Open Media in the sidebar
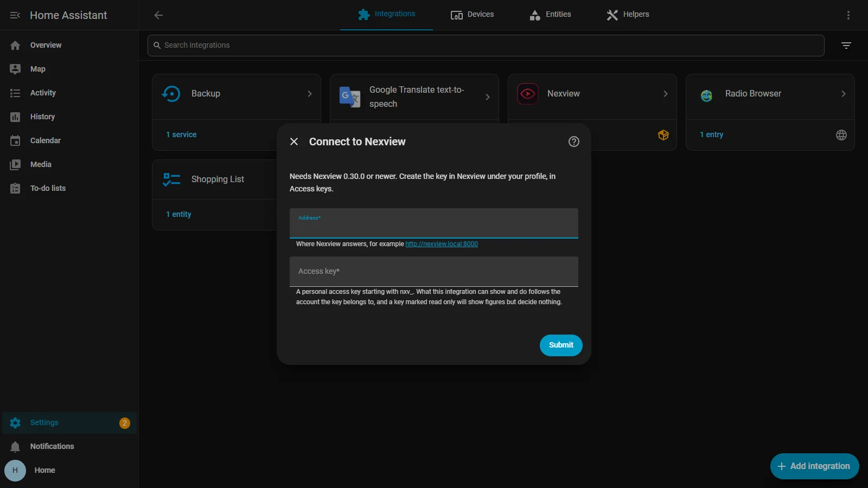Screen dimensions: 868x488 [69, 164]
